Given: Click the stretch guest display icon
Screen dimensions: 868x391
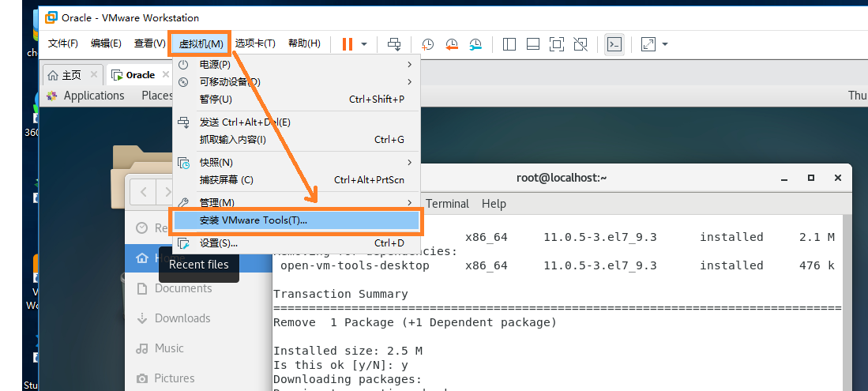Looking at the screenshot, I should [x=648, y=44].
